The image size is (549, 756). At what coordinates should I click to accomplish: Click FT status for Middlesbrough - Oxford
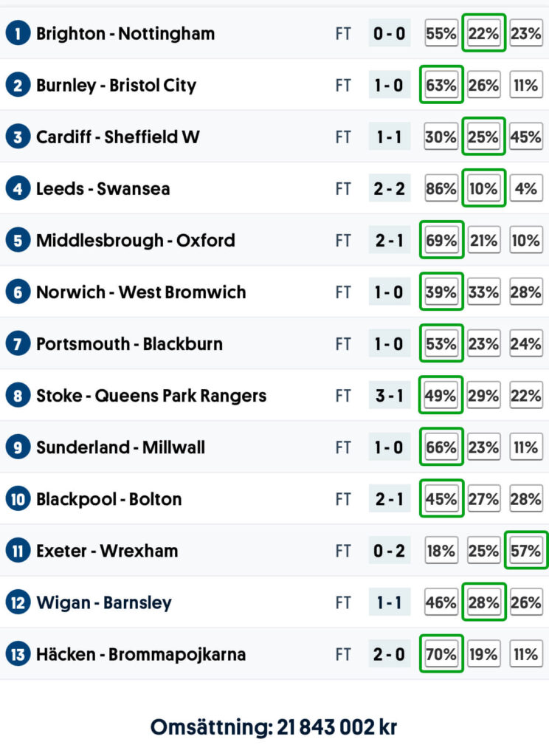coord(343,240)
